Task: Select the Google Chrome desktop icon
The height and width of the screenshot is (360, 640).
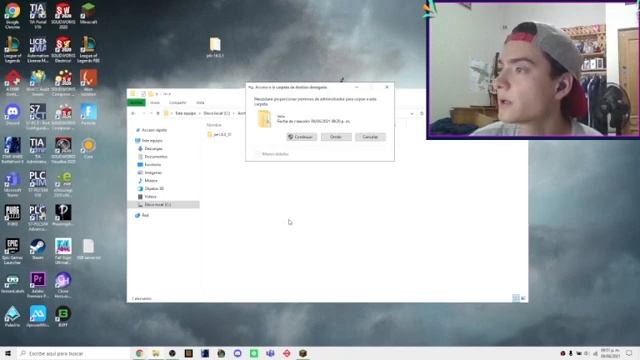Action: [12, 16]
